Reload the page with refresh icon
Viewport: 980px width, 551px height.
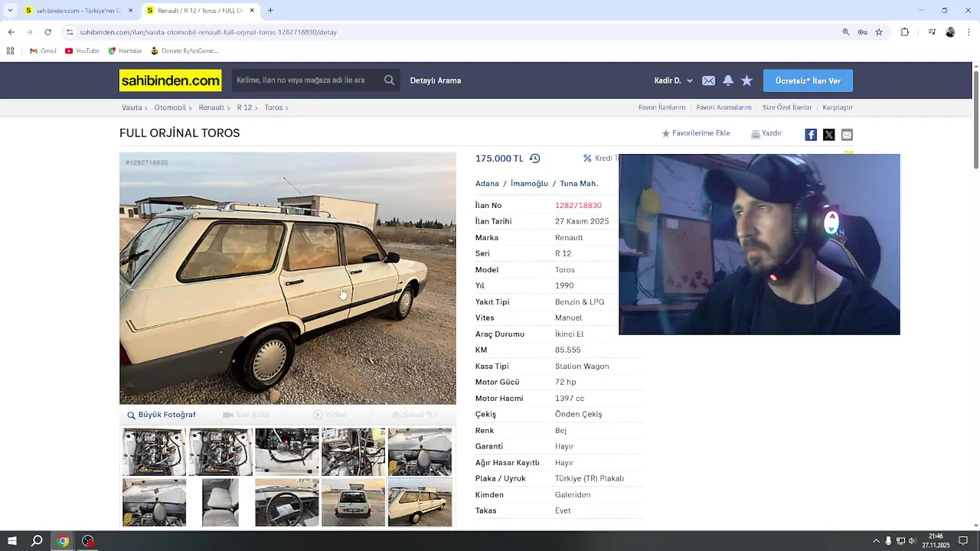point(47,32)
